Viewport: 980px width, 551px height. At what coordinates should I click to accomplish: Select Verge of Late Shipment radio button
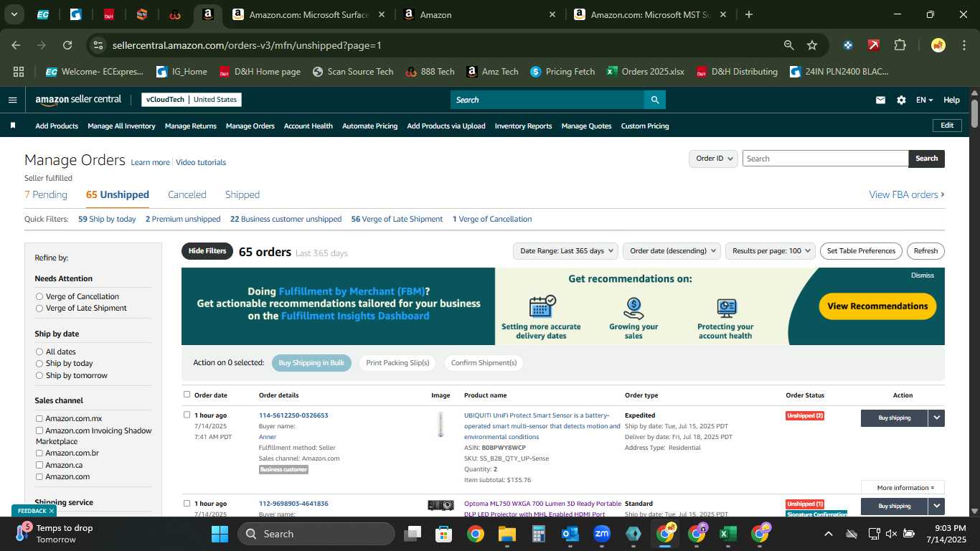(39, 308)
